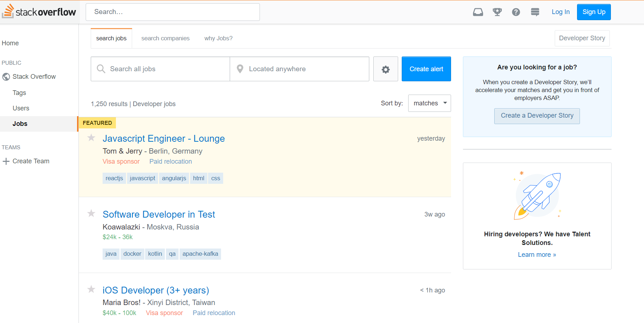Image resolution: width=644 pixels, height=323 pixels.
Task: Open the Learn more » link
Action: (537, 255)
